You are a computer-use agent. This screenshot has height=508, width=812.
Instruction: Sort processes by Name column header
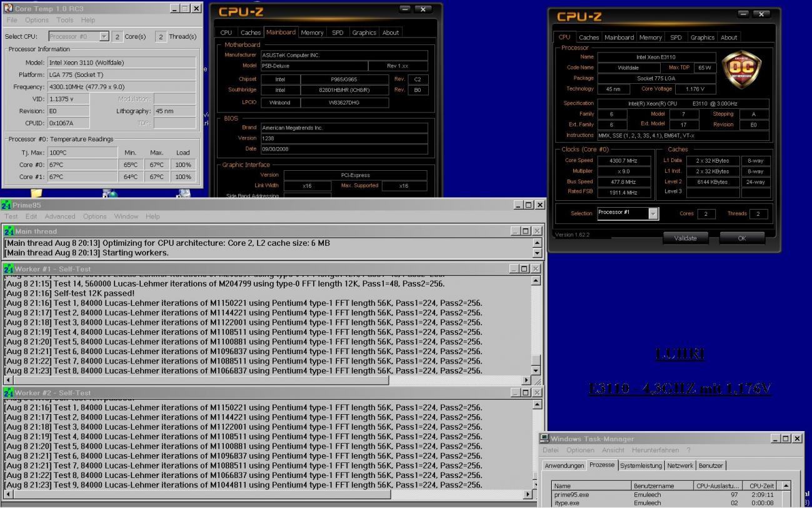592,485
